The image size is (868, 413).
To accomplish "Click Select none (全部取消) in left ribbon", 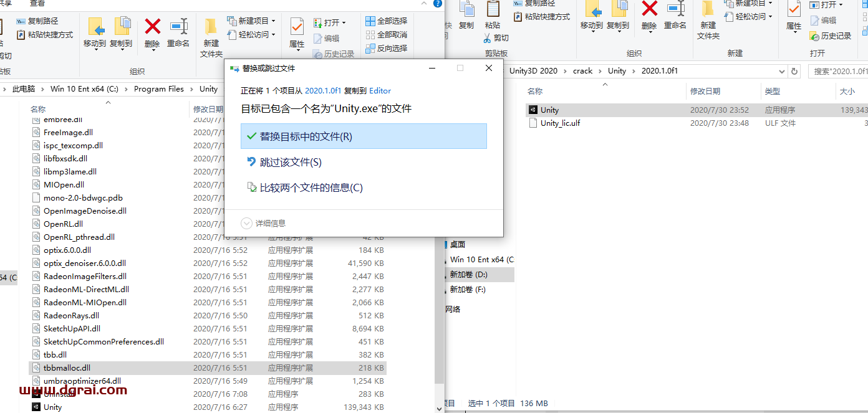I will tap(386, 35).
